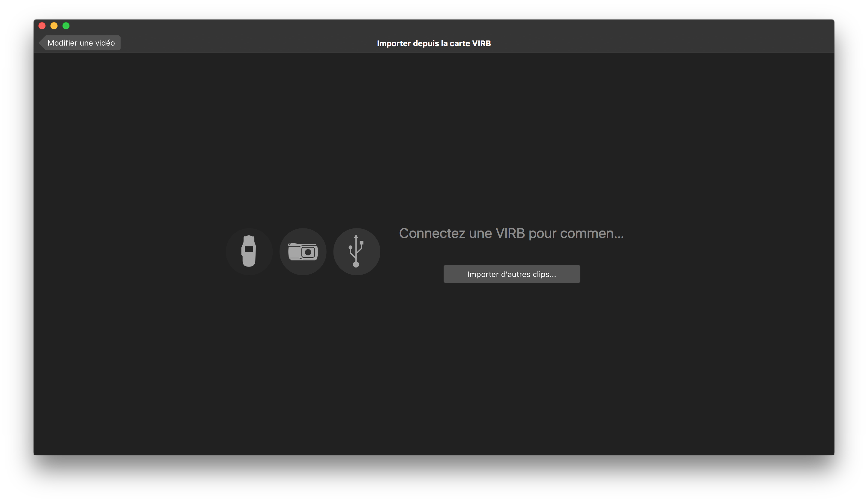Select the VIRB action camera icon

(303, 251)
